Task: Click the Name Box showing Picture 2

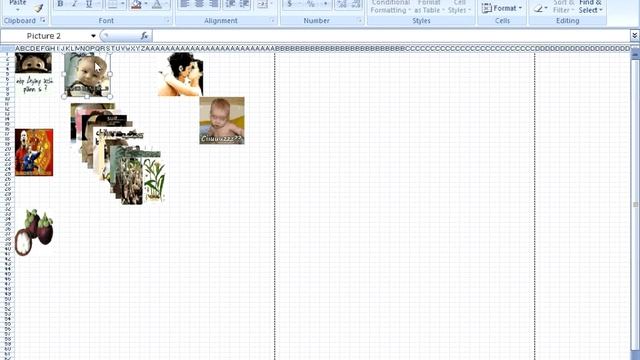Action: click(44, 36)
